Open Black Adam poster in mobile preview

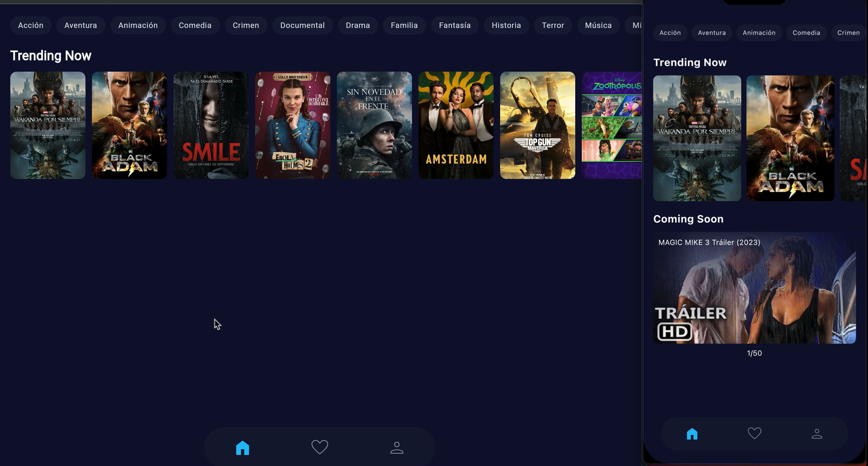point(790,138)
